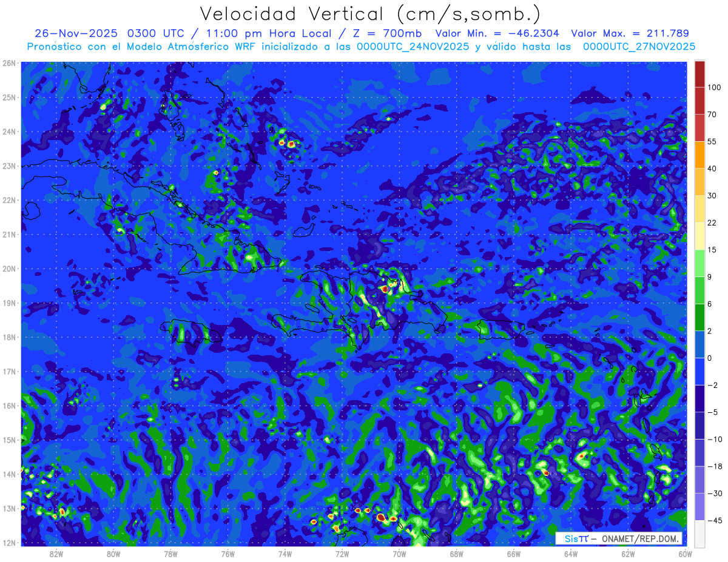
Task: Click the '23N' latitude label
Action: 9,166
